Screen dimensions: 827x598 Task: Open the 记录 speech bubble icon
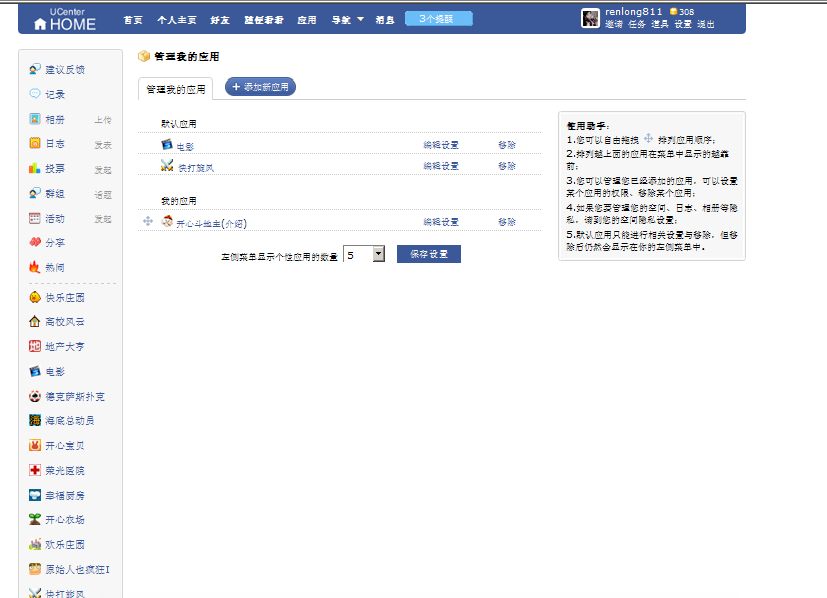point(35,94)
